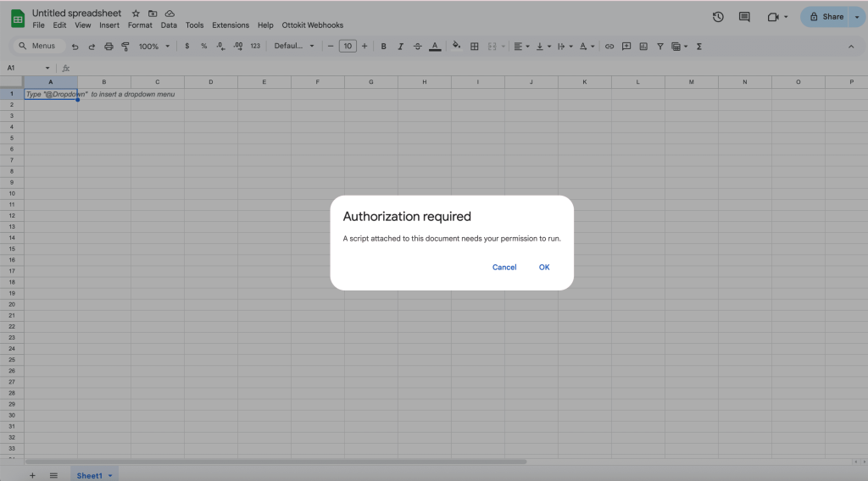Click OK in the authorization dialog
Viewport: 868px width, 481px height.
pyautogui.click(x=544, y=267)
